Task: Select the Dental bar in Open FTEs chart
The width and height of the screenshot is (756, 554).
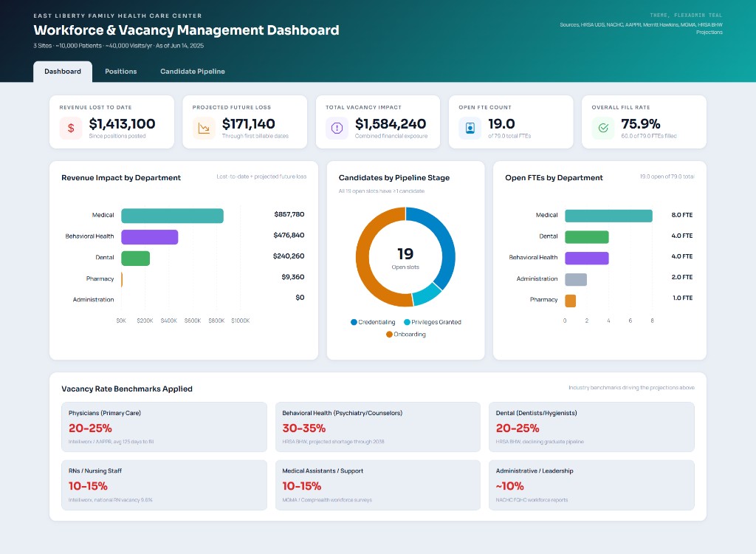Action: (587, 237)
